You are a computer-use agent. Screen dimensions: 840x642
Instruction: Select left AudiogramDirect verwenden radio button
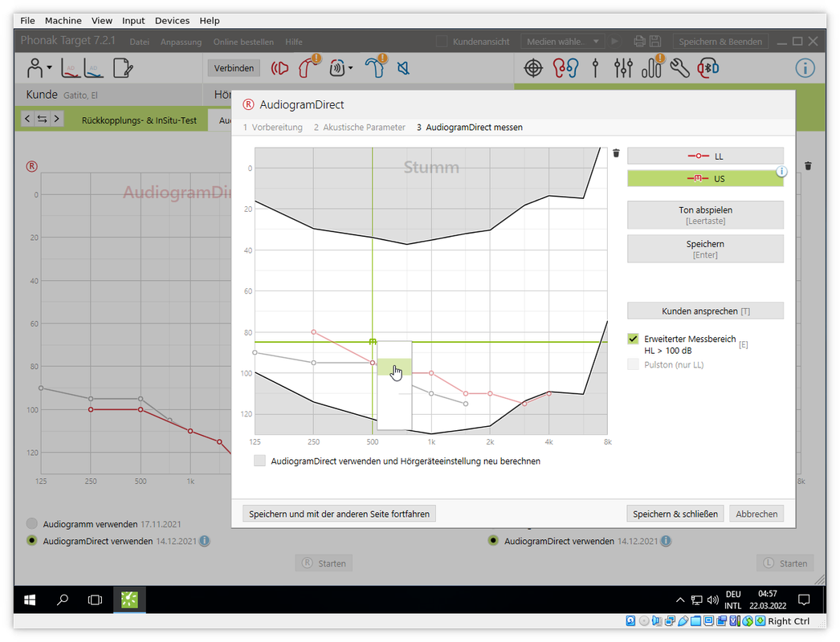pyautogui.click(x=32, y=540)
